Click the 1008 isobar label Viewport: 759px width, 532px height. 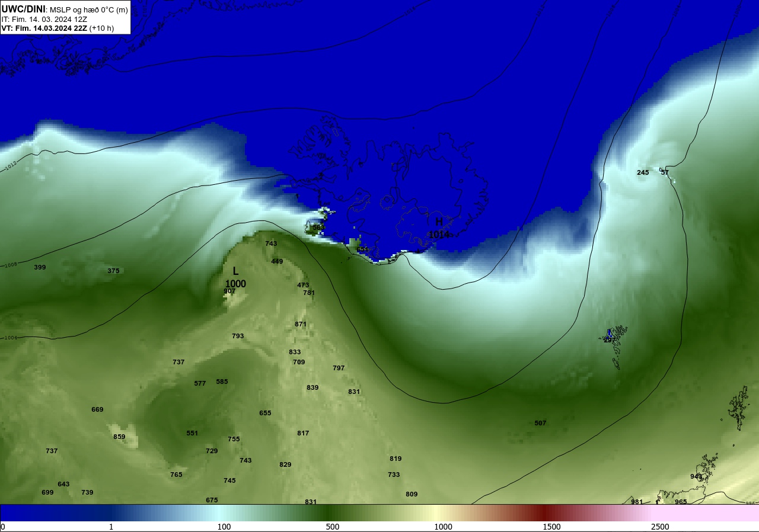coord(11,265)
